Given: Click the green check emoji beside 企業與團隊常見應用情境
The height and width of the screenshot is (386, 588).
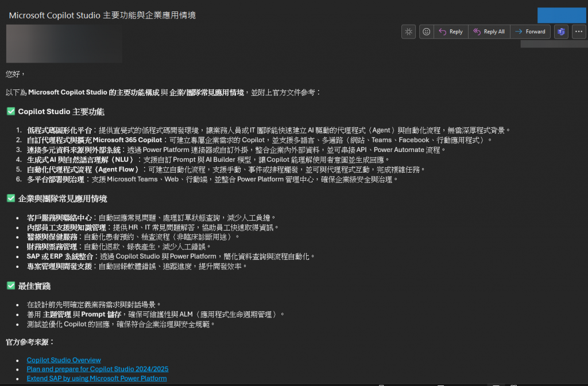Looking at the screenshot, I should tap(11, 198).
